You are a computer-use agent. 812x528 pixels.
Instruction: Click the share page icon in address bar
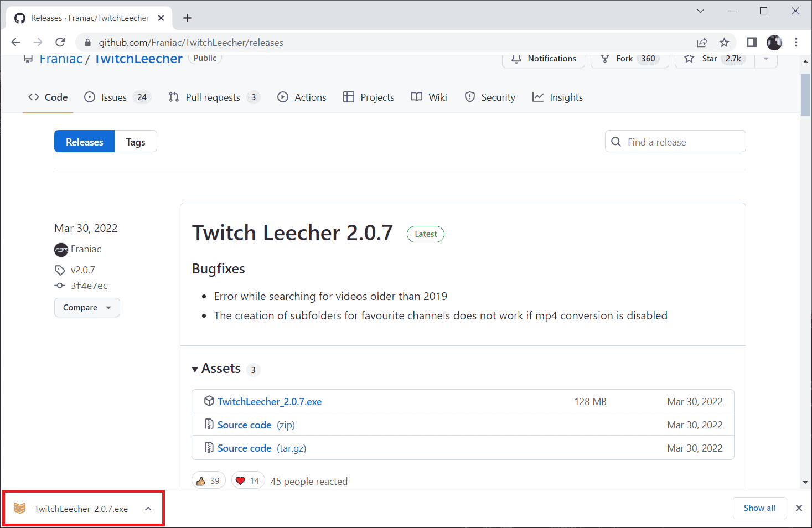702,43
